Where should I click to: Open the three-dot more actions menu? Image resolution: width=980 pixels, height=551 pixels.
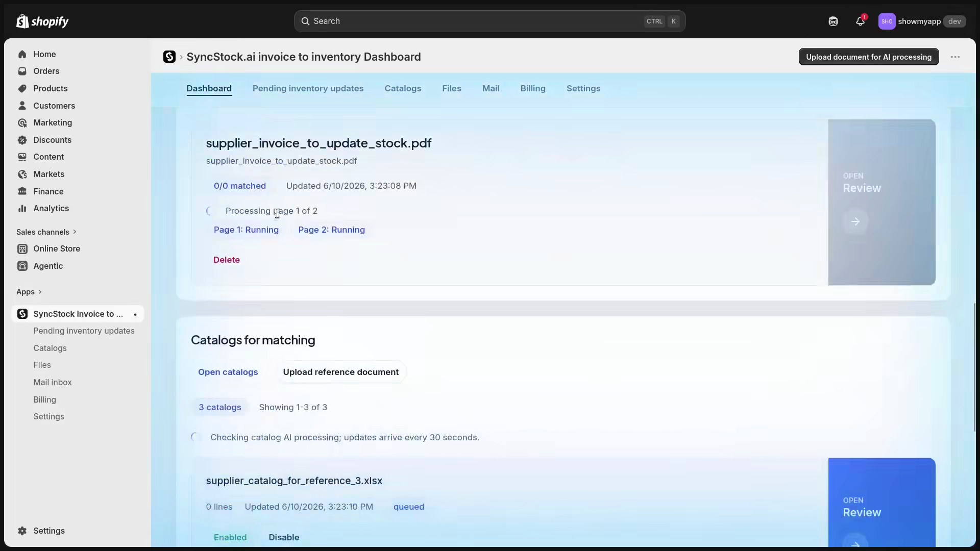click(x=955, y=57)
